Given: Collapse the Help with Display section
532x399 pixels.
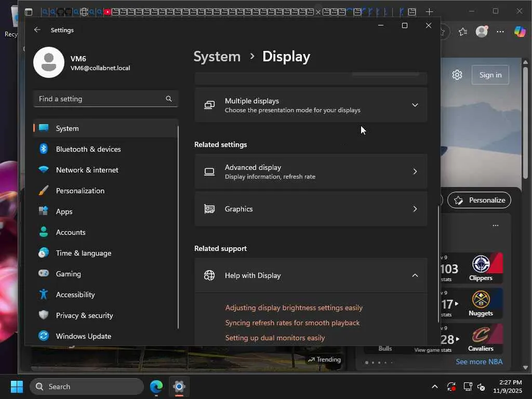Looking at the screenshot, I should [415, 275].
